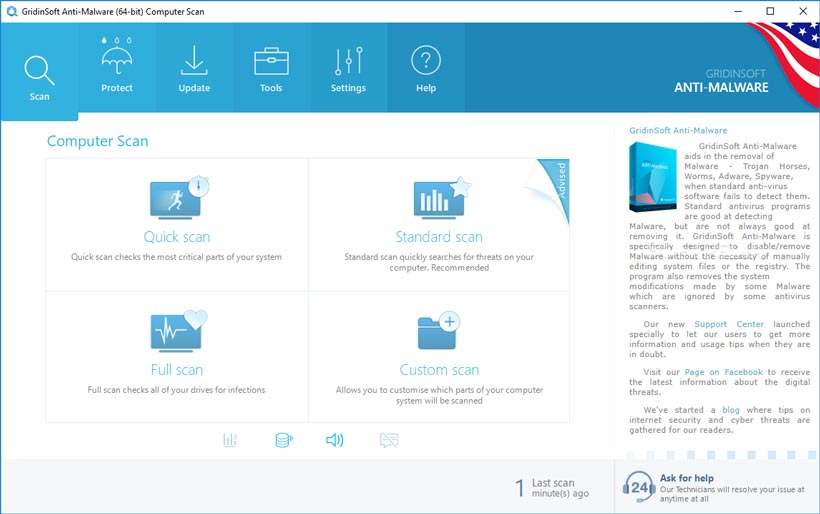The height and width of the screenshot is (514, 820).
Task: Click the Custom scan folder plus icon
Action: coord(439,330)
